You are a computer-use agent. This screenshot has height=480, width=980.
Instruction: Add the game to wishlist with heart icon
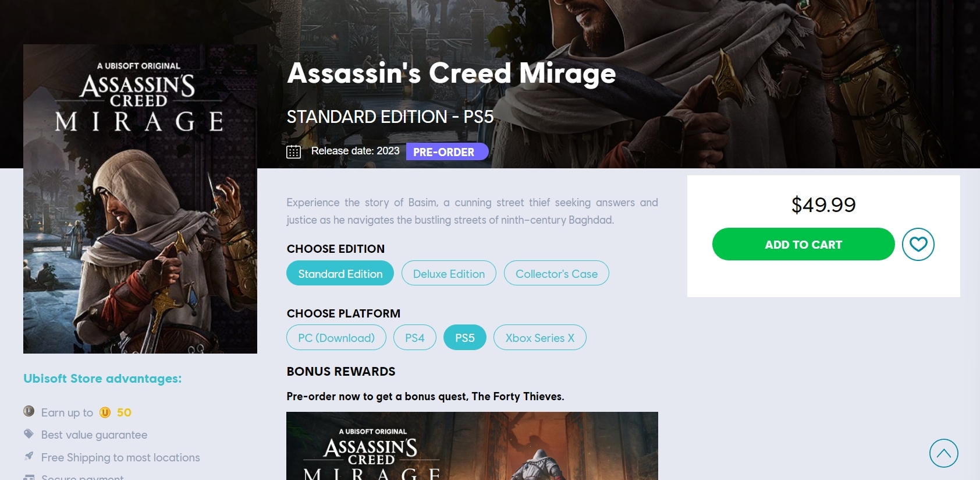point(918,244)
